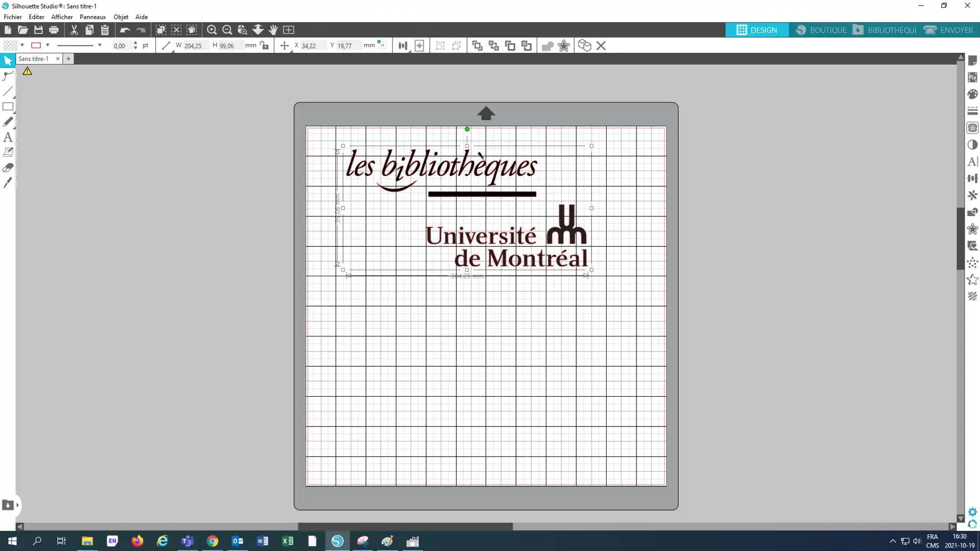
Task: Click the Bring to Front icon
Action: 477,46
